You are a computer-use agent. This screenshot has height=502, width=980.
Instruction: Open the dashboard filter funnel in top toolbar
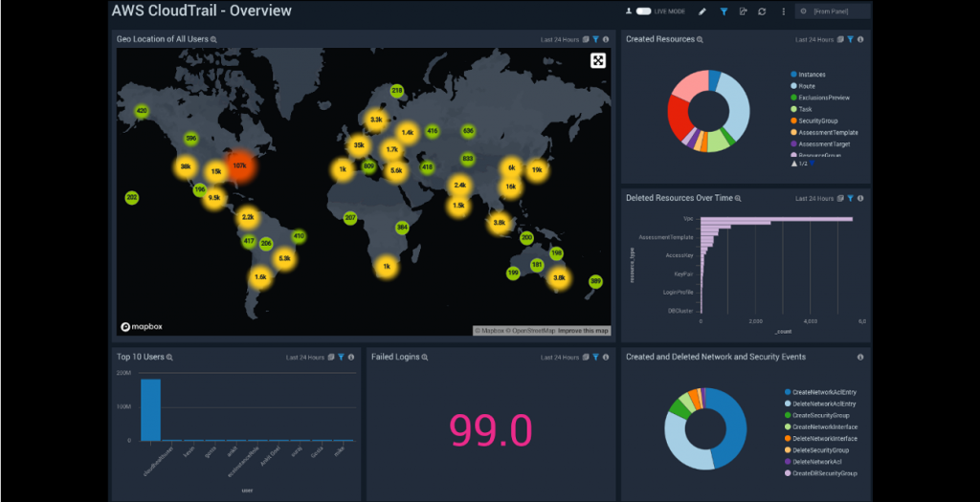(x=724, y=11)
